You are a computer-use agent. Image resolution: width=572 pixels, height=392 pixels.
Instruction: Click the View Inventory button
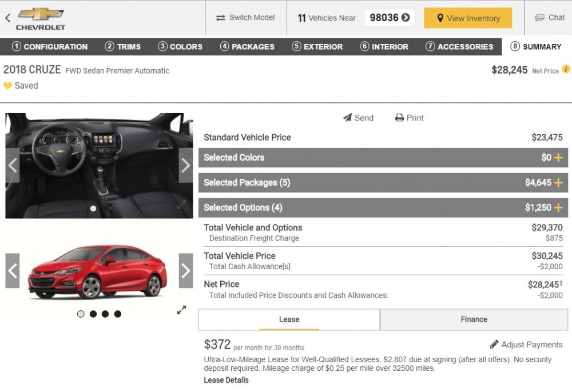467,18
